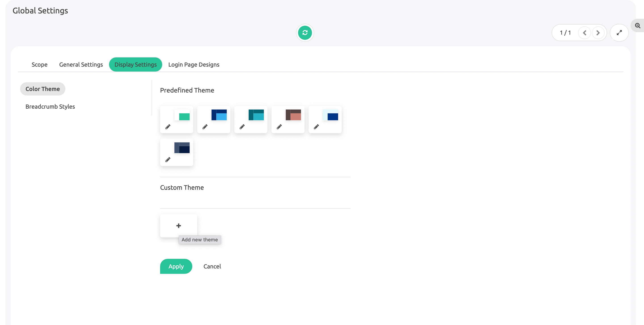Open the General Settings tab

click(x=81, y=64)
